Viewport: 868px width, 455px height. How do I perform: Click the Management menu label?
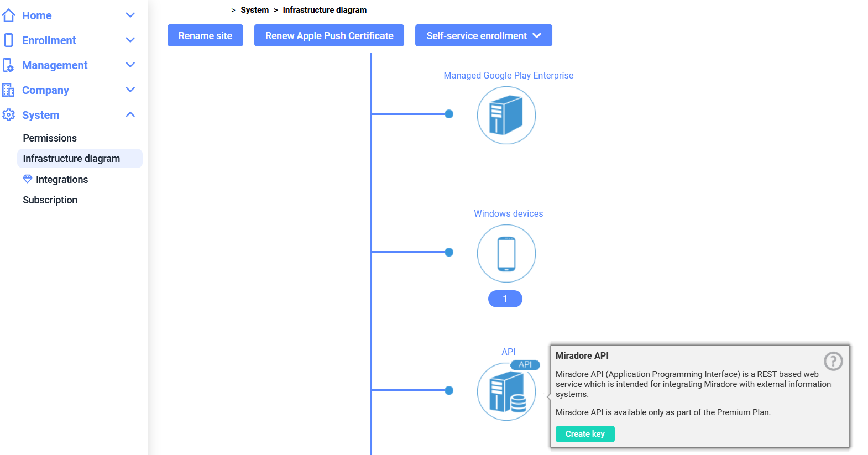55,65
